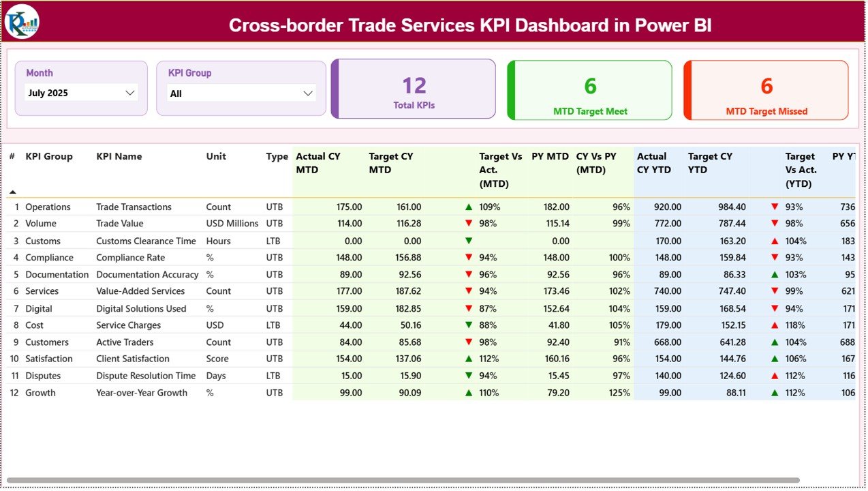Viewport: 868px width, 491px height.
Task: Click the green up arrow beside Trade Transactions 109%
Action: (469, 206)
